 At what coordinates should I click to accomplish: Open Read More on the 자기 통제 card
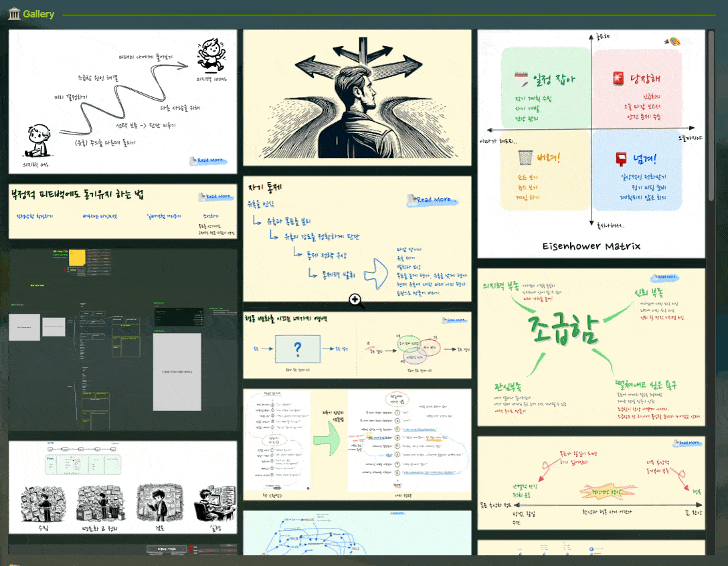[x=433, y=200]
